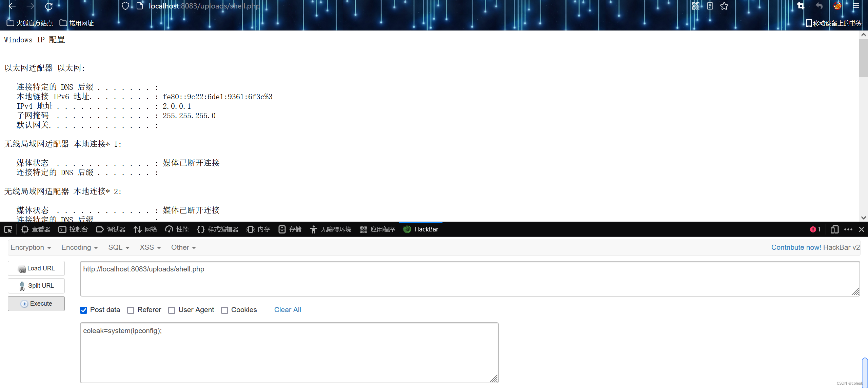
Task: Click the QR code icon in address bar
Action: [696, 6]
